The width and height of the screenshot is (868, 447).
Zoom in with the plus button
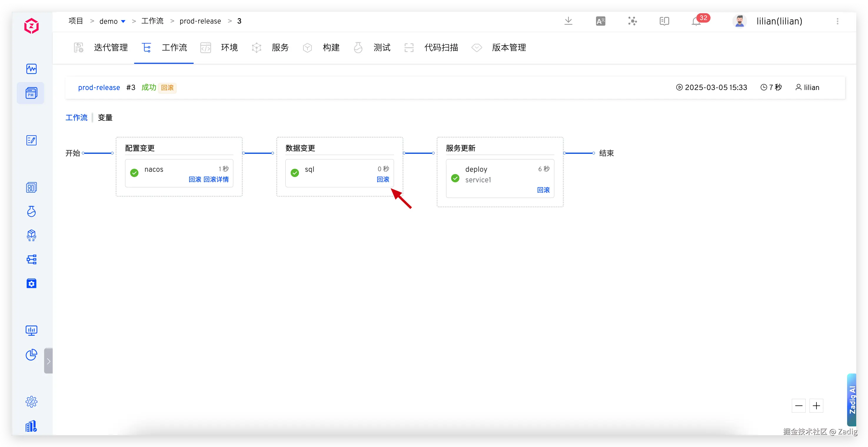coord(816,406)
